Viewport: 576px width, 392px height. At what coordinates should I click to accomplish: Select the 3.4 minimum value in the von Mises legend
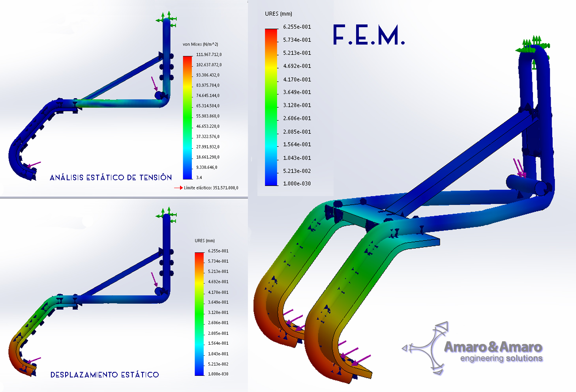(x=199, y=177)
